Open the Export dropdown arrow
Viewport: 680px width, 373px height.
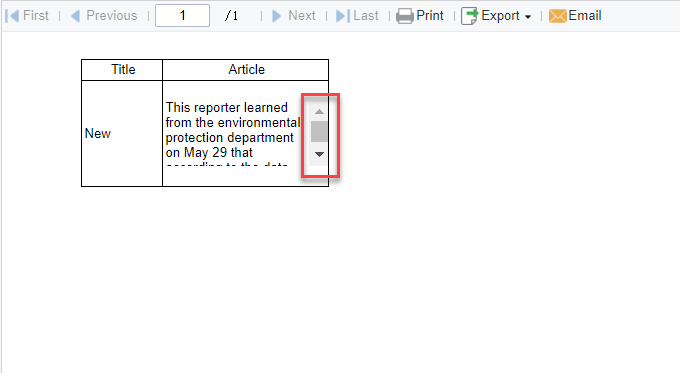coord(527,17)
